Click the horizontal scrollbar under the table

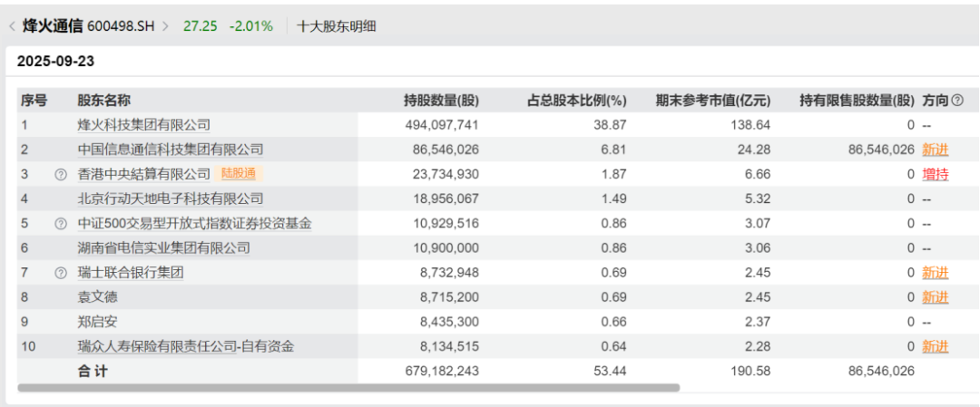348,388
